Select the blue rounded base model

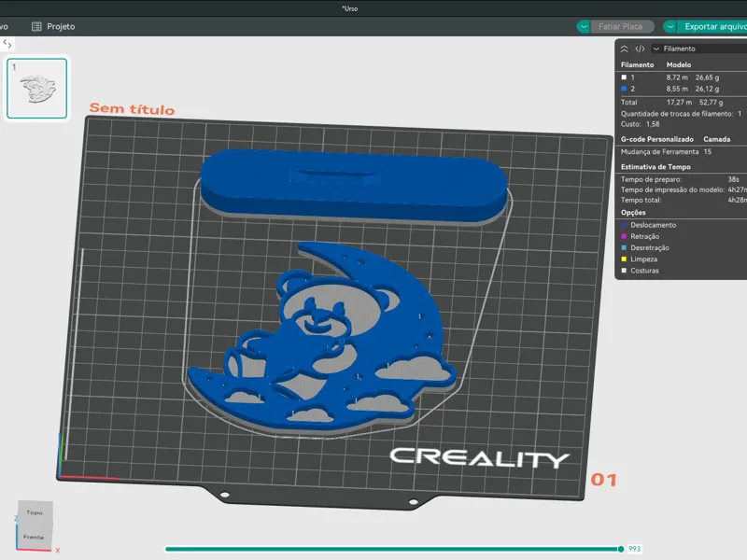tap(354, 186)
